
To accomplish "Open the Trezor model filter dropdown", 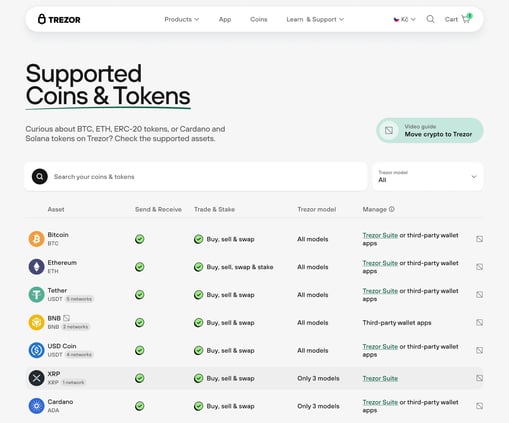I will (428, 177).
